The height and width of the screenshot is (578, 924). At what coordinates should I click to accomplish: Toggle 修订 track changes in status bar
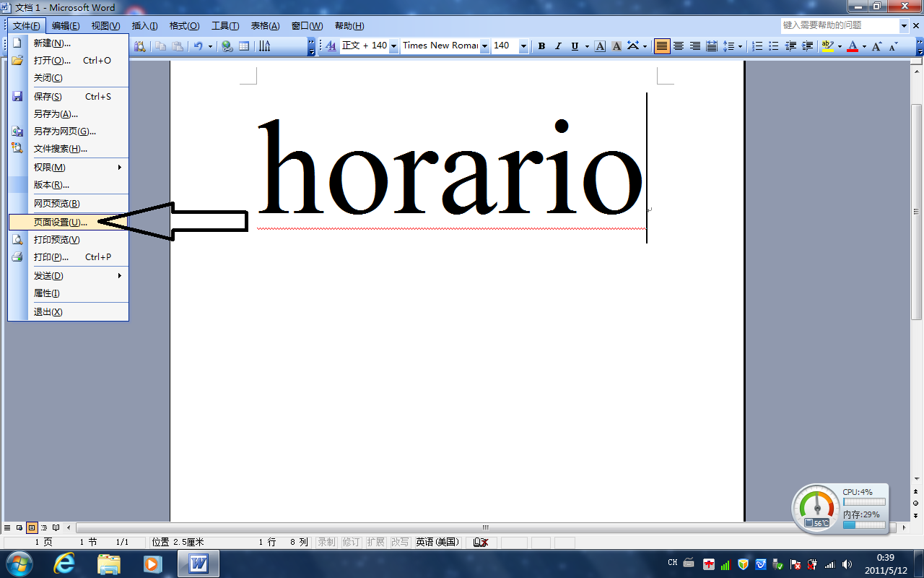351,542
